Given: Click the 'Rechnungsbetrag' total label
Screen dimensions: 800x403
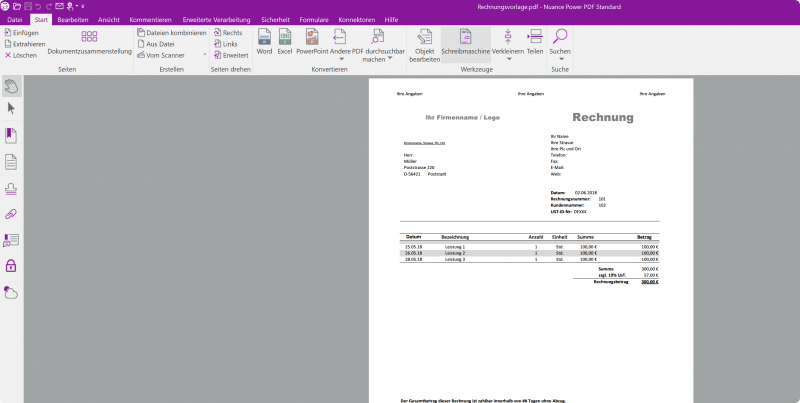Looking at the screenshot, I should coord(611,282).
